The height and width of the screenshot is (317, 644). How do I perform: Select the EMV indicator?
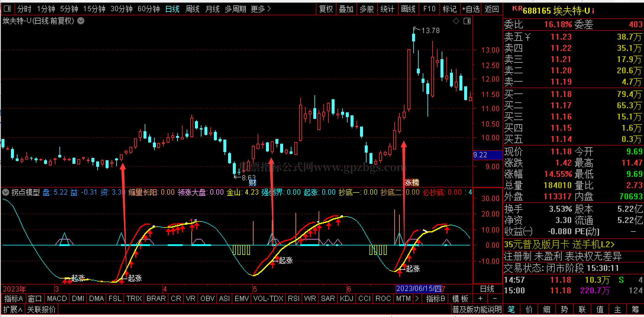tap(242, 299)
